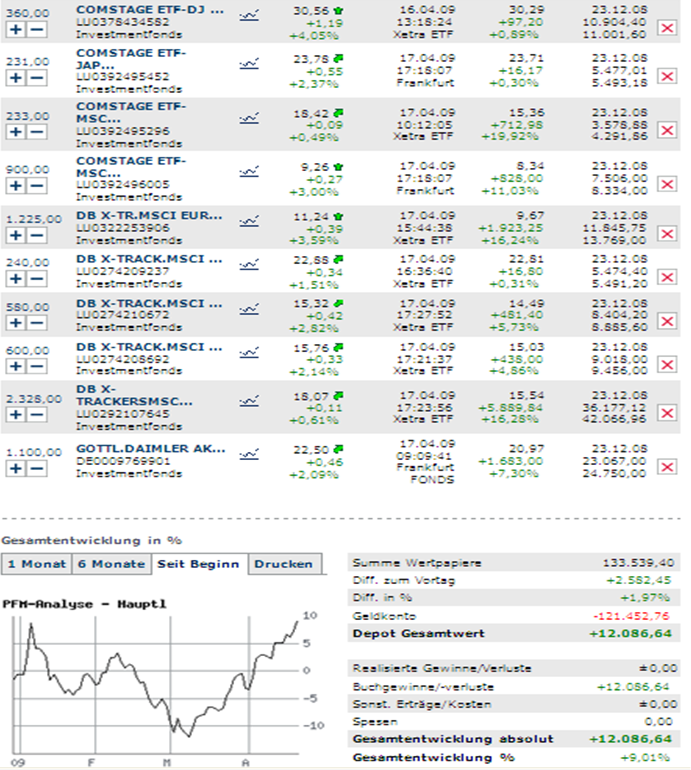Open DB X-TRACKERSMSC fund link
This screenshot has width=691, height=770.
pos(134,395)
